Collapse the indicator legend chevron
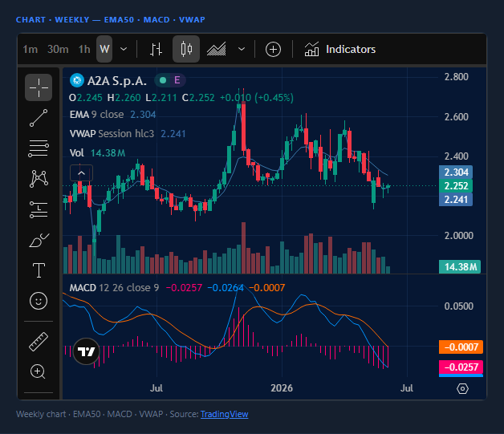The width and height of the screenshot is (504, 434). (81, 173)
